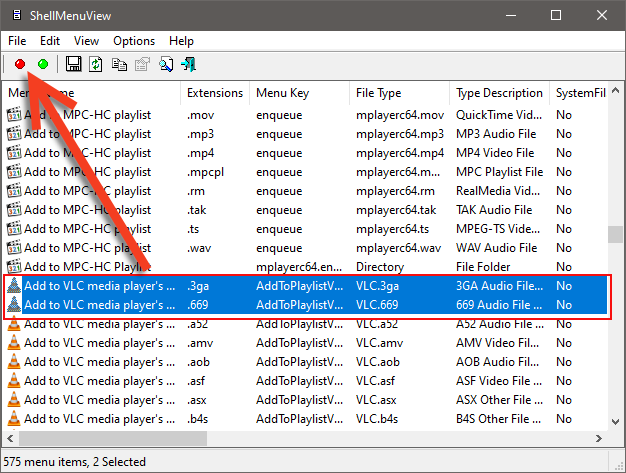626x473 pixels.
Task: Click the MPC-HC icon in the .mpcpl row
Action: click(14, 172)
